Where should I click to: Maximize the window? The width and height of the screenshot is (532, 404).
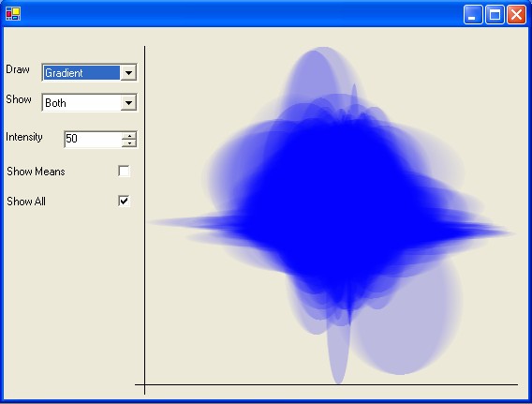click(x=495, y=15)
